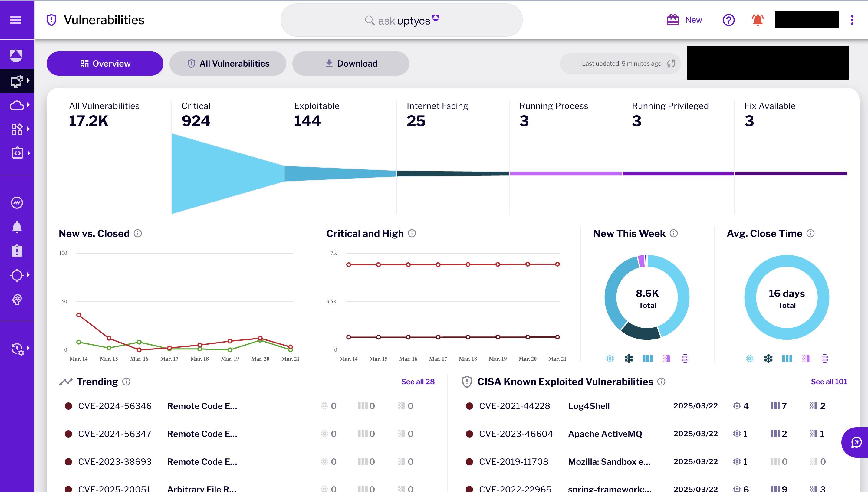The height and width of the screenshot is (492, 868).
Task: Click the red notification bell in header
Action: point(758,20)
